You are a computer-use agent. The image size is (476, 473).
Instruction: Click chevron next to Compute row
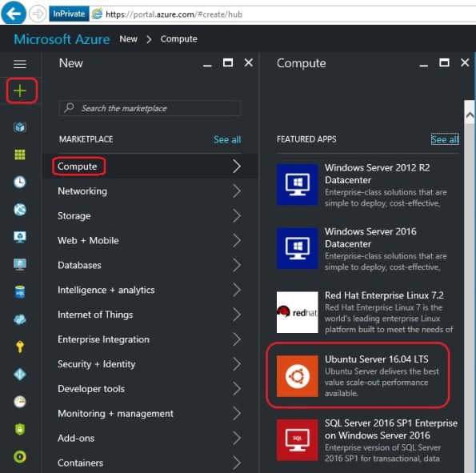click(237, 166)
